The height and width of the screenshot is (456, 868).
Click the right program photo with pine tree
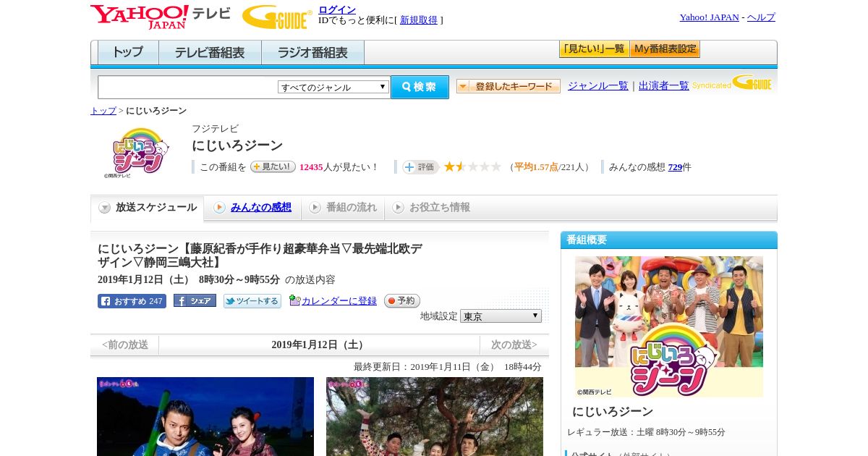[435, 416]
